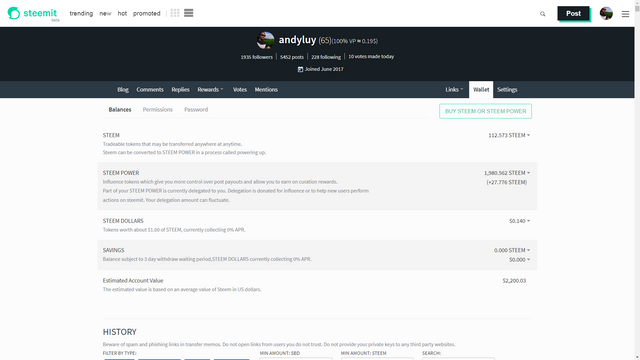View 228 following list
The width and height of the screenshot is (640, 360).
tap(326, 57)
